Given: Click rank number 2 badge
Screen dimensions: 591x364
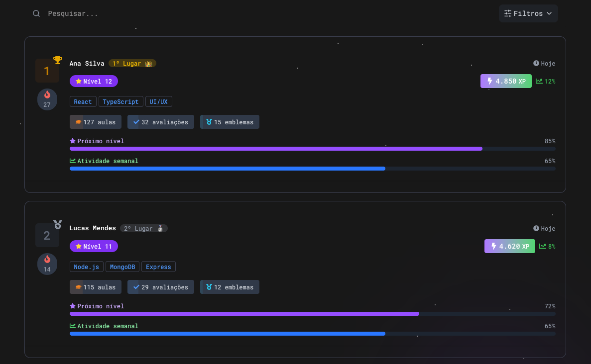Looking at the screenshot, I should coord(47,236).
